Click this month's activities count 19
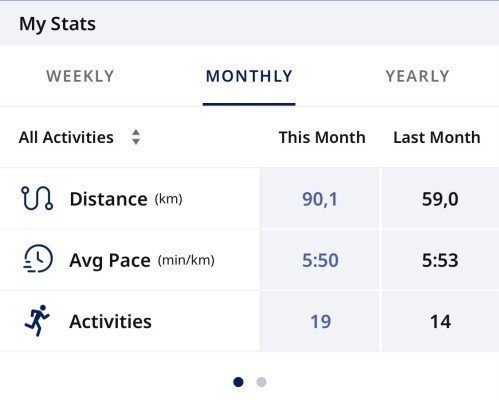The width and height of the screenshot is (499, 400). (x=320, y=322)
